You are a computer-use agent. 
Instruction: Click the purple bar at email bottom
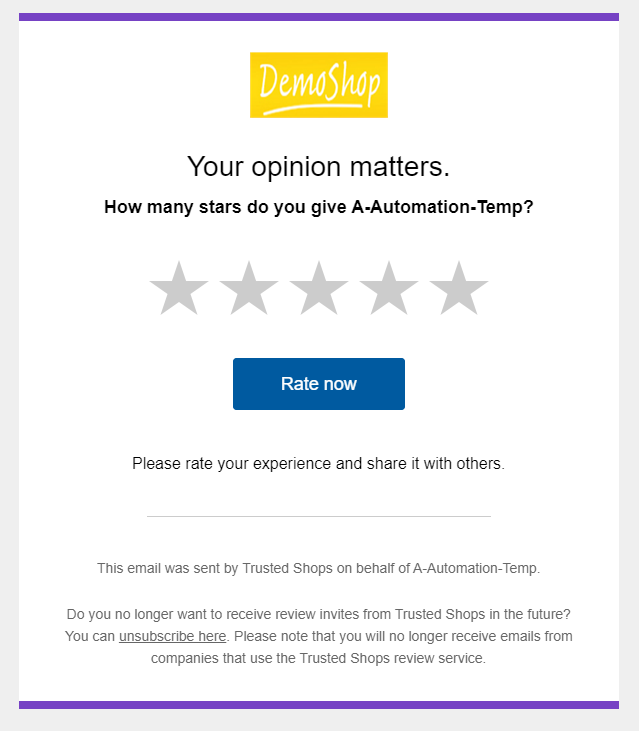pos(319,705)
